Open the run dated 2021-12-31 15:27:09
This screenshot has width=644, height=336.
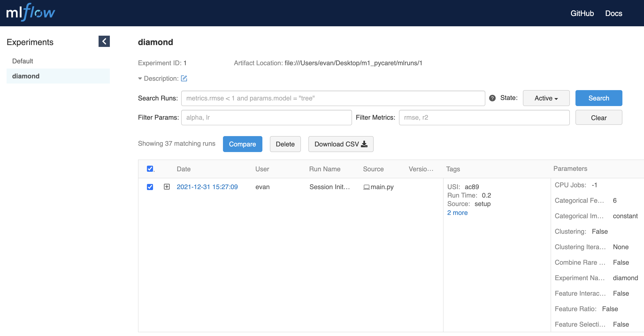click(x=207, y=187)
